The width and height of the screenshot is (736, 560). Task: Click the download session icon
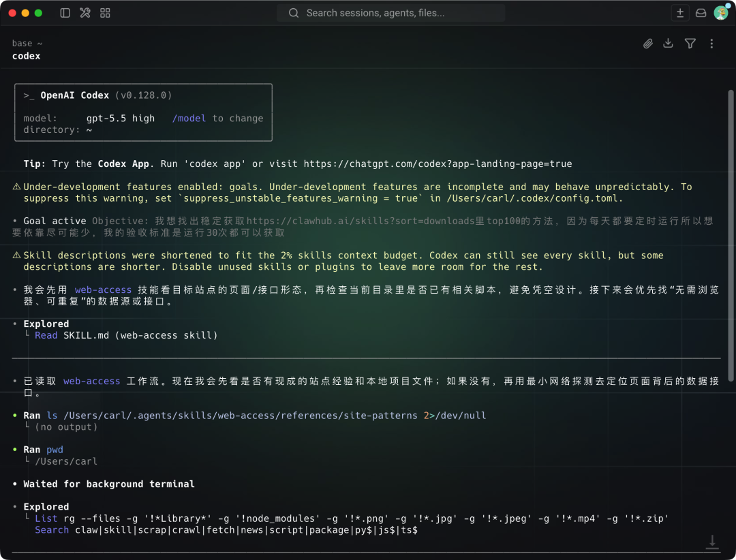pos(668,43)
